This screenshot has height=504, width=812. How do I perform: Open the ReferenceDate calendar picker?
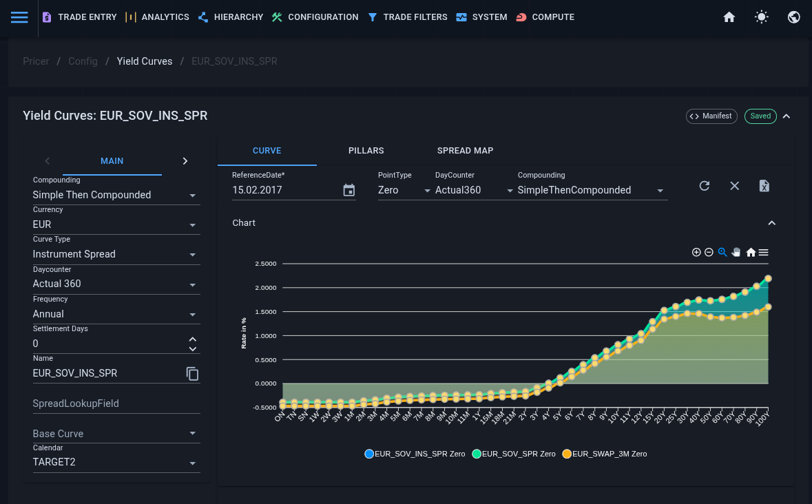pos(349,191)
